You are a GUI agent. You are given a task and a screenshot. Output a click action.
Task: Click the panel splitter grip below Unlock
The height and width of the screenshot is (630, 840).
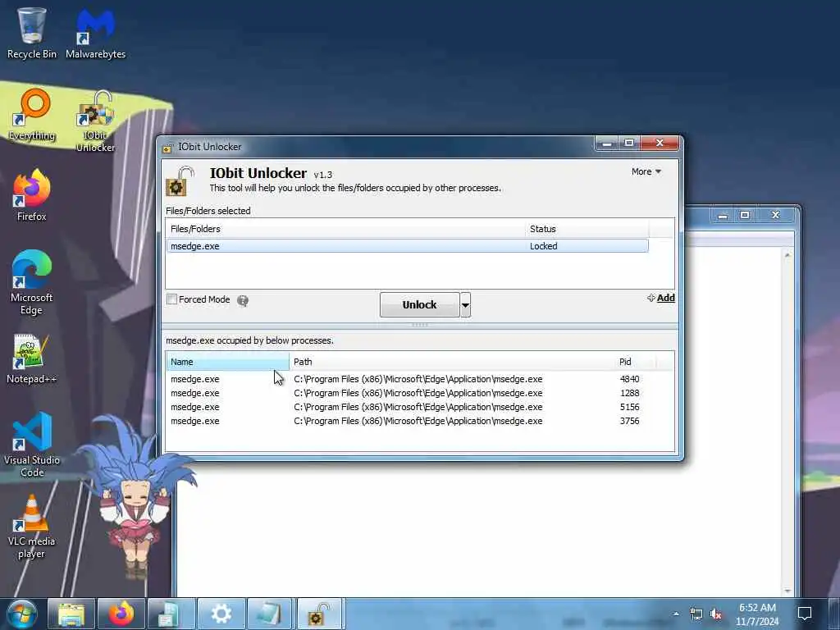click(419, 325)
